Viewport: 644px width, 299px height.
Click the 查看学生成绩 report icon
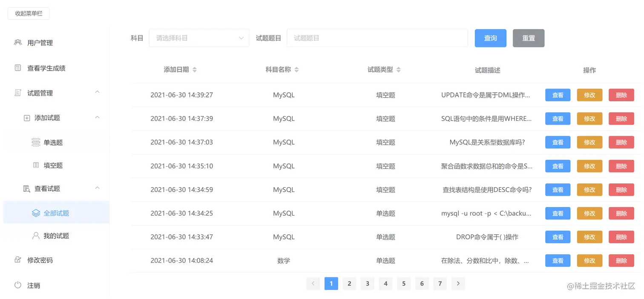[x=17, y=68]
